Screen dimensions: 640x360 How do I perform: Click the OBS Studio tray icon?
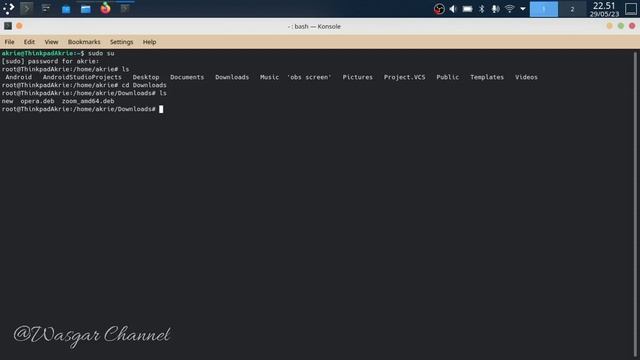coord(439,9)
